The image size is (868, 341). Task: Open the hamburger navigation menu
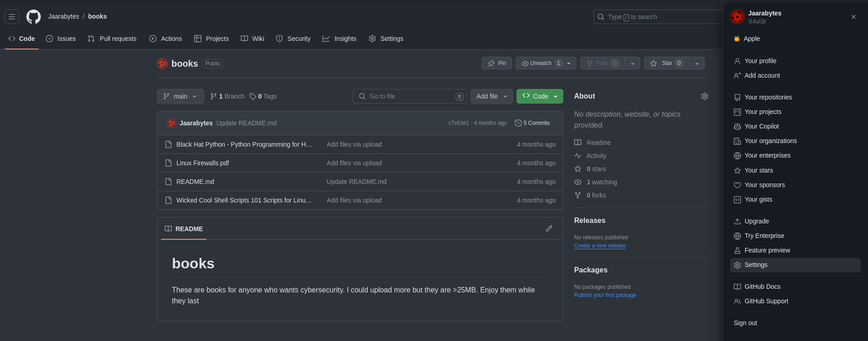tap(12, 17)
